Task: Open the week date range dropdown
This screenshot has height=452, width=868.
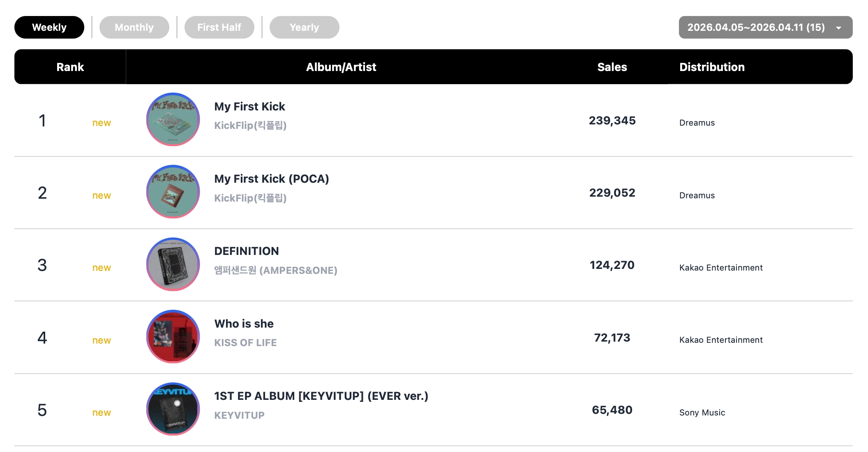Action: 756,28
